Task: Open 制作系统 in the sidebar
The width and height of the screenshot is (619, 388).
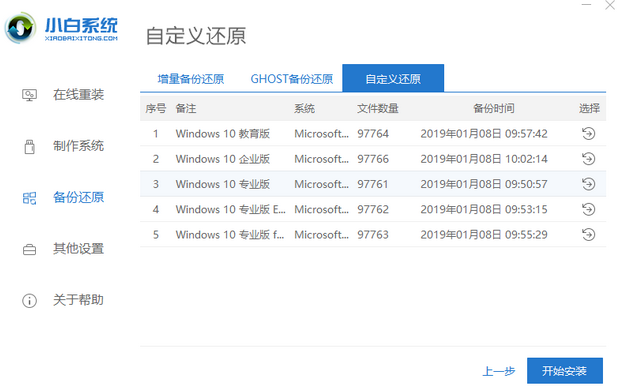Action: click(78, 146)
